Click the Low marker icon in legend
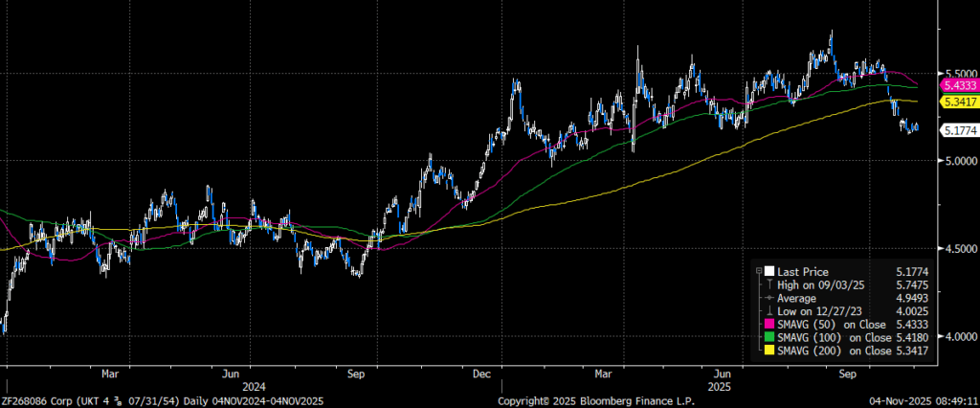Viewport: 980px width, 408px height. pyautogui.click(x=771, y=310)
